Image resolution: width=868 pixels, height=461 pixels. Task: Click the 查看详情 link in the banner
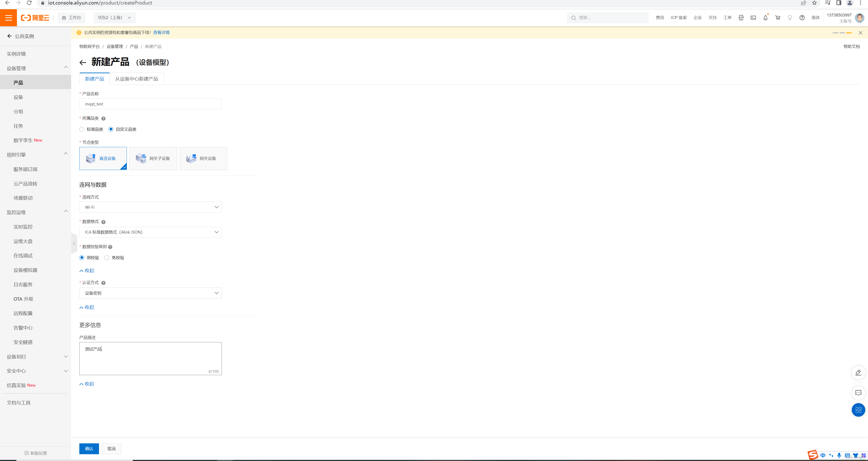[x=161, y=33]
